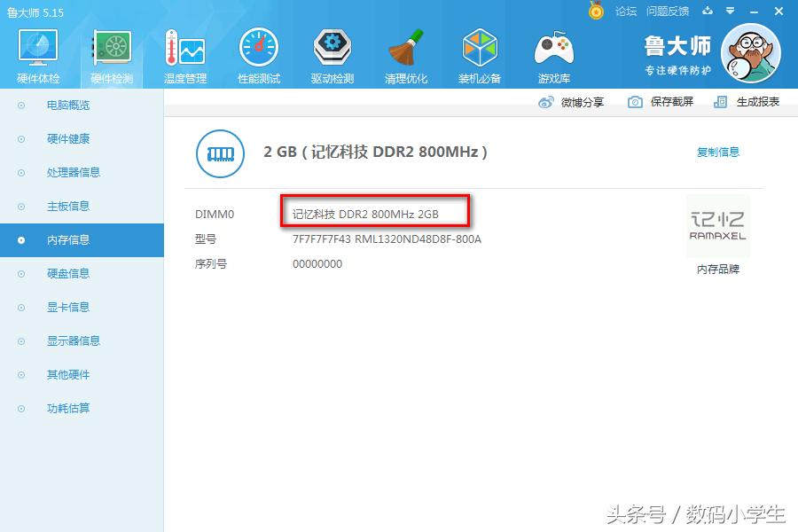The image size is (798, 532).
Task: Select 电脑概览 computer overview in sidebar
Action: (68, 105)
